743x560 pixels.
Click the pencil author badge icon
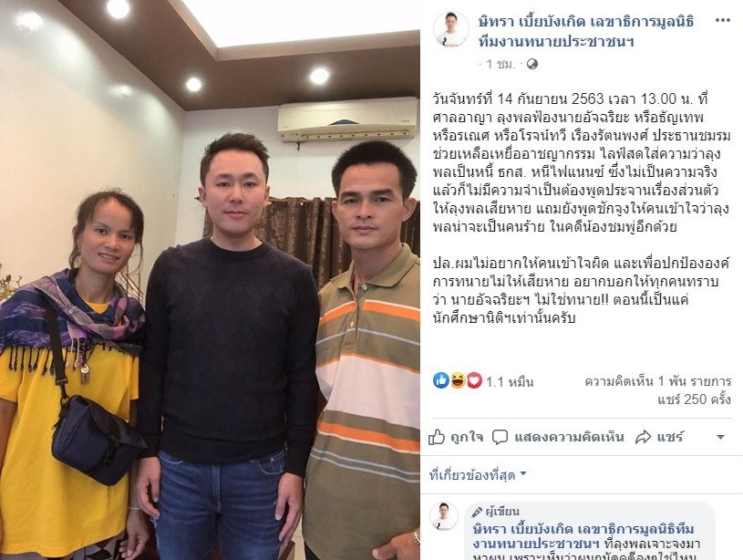[477, 512]
